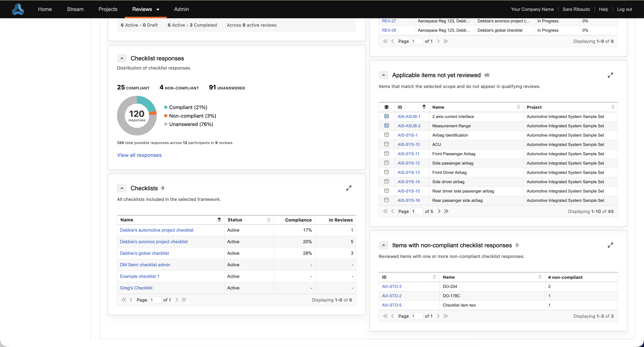Expand Applicable items not yet reviewed panel
The image size is (644, 347).
click(x=610, y=75)
